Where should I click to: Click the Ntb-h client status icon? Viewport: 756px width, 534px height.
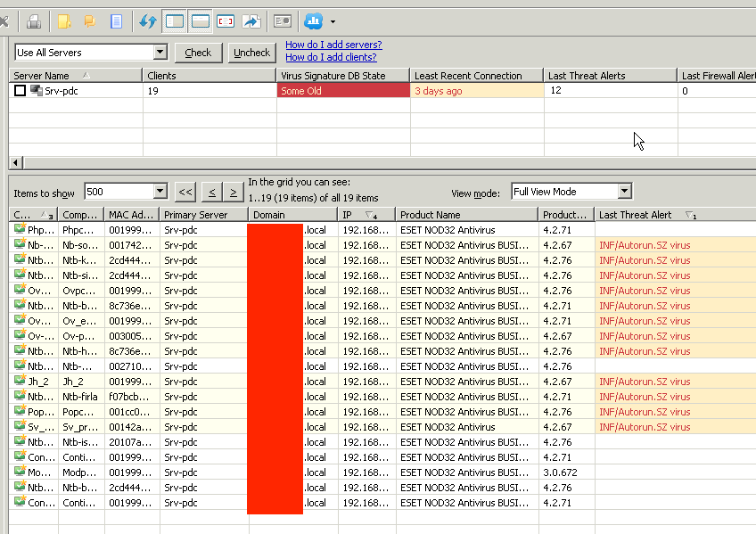point(20,349)
